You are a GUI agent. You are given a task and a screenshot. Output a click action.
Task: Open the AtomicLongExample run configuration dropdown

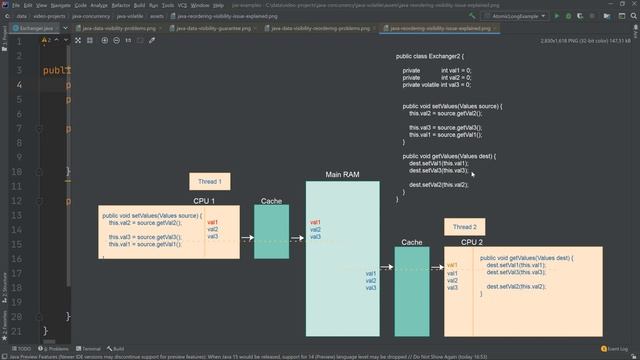coord(514,16)
